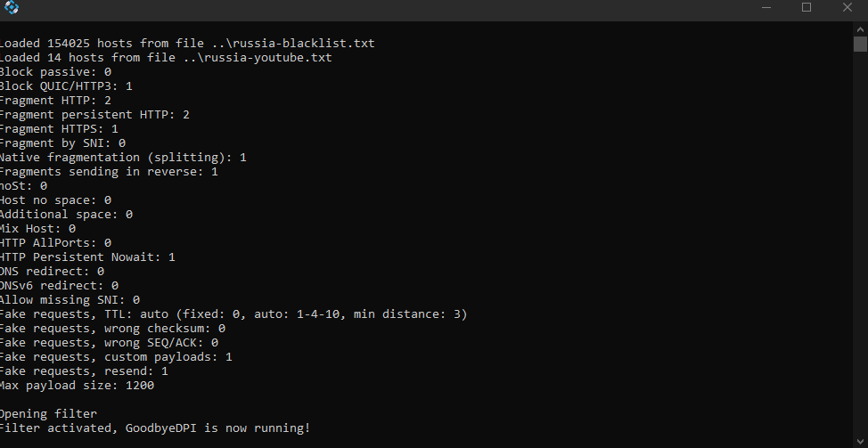Click the vertical scrollbar thumb
This screenshot has width=868, height=448.
click(x=860, y=44)
